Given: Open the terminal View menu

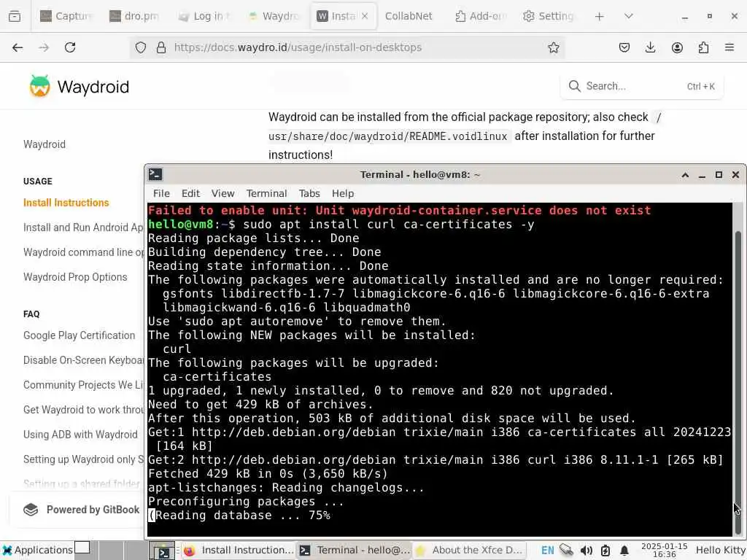Looking at the screenshot, I should click(x=222, y=193).
